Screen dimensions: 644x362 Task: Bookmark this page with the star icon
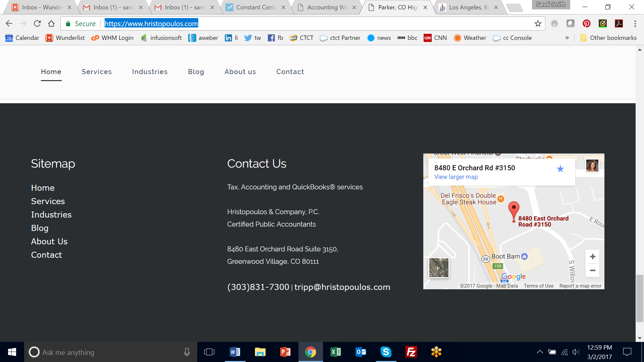(538, 23)
